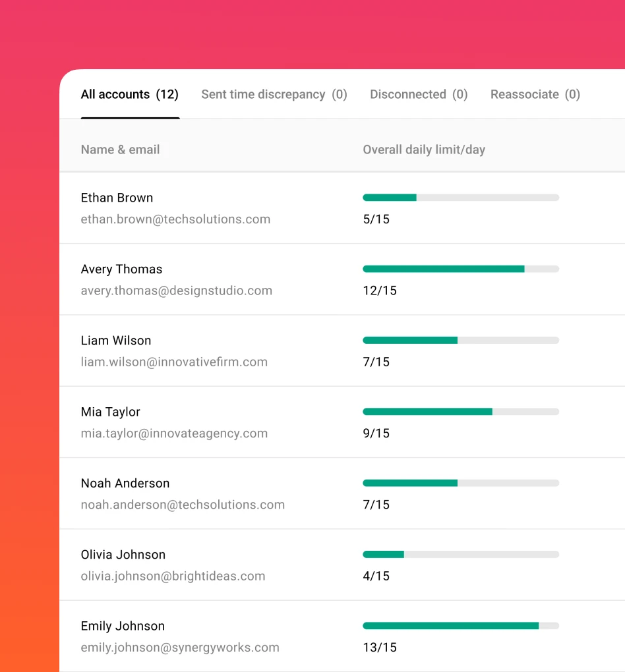The height and width of the screenshot is (672, 625).
Task: Select the Olivia Johnson account name
Action: point(123,555)
